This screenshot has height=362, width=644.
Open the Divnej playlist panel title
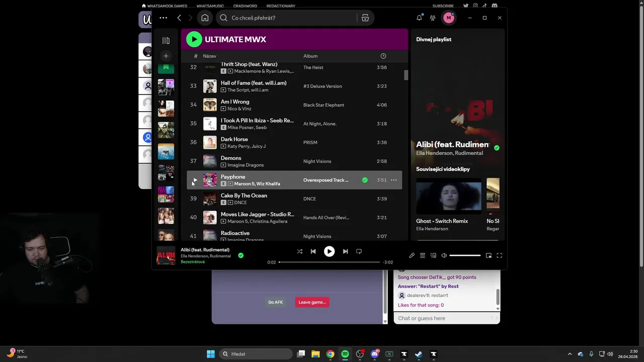tap(434, 39)
